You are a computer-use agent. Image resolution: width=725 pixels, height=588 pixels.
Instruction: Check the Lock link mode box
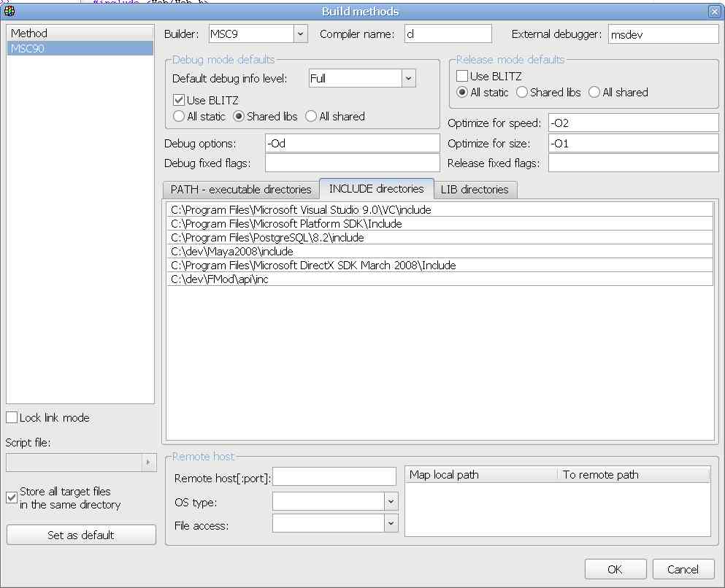point(12,418)
